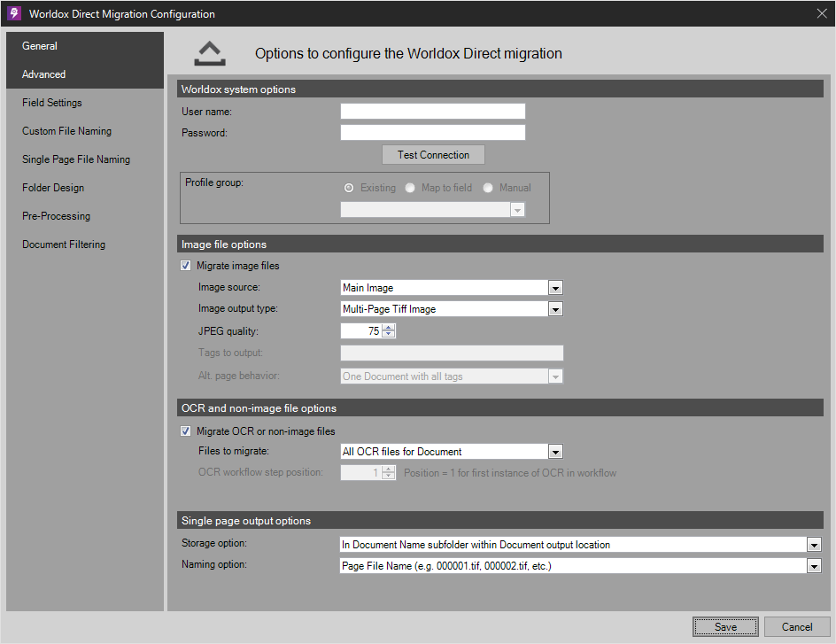Go to Custom File Naming page
Screen dimensions: 836x644
point(85,130)
